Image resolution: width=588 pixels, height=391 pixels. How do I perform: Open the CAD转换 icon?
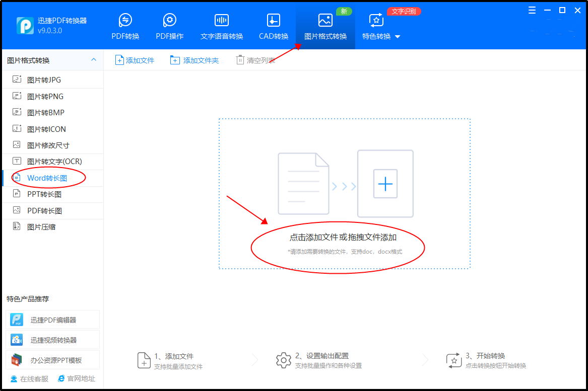pos(274,20)
